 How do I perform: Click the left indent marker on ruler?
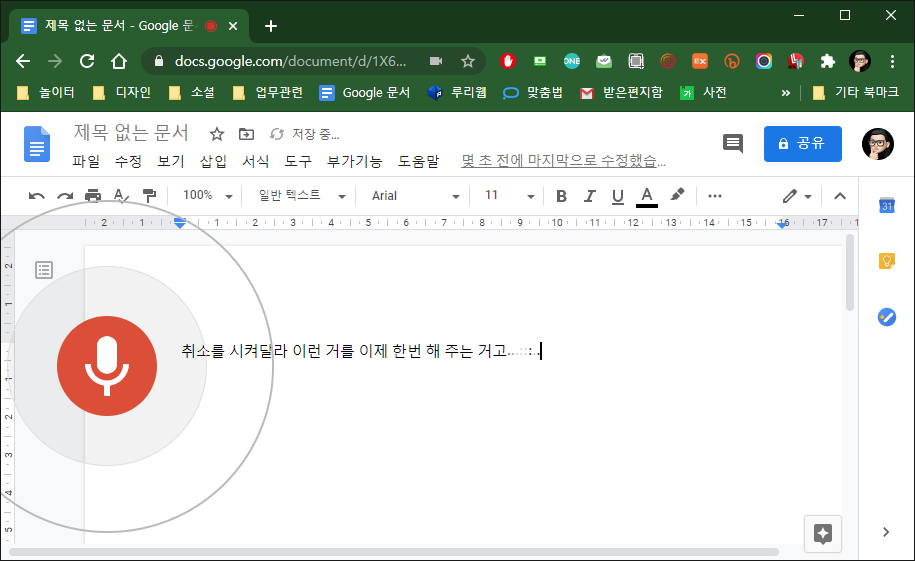pyautogui.click(x=180, y=225)
